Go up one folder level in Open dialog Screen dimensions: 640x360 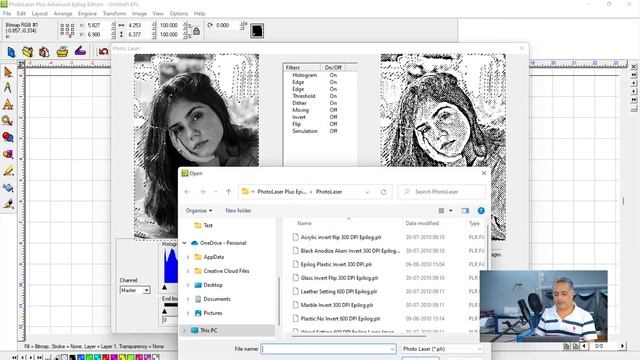(229, 192)
